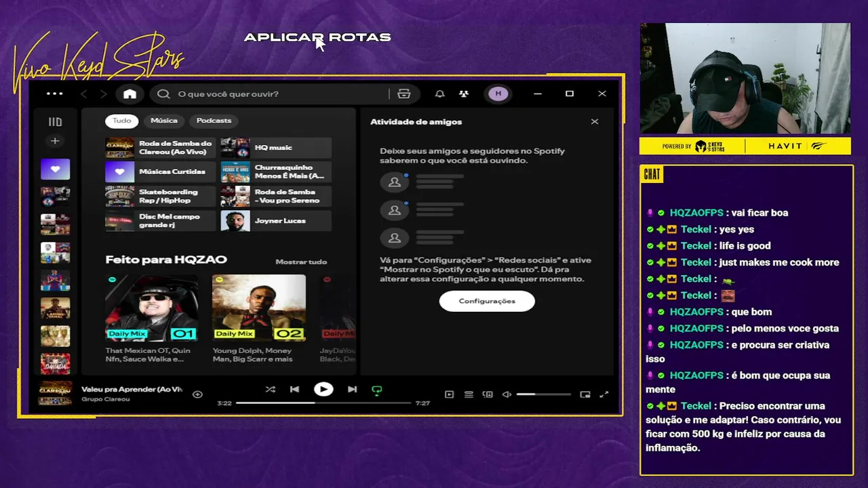Click now playing album art thumbnail
This screenshot has height=488, width=868.
click(55, 394)
